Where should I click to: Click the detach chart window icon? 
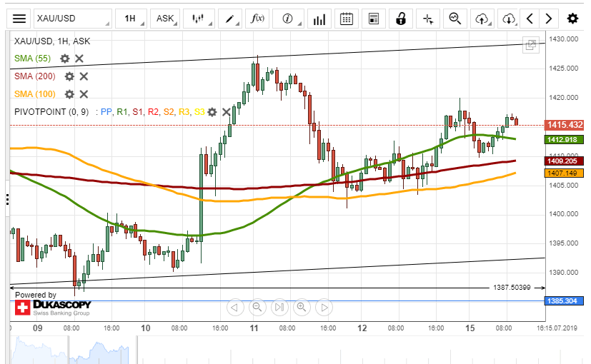coord(531,45)
